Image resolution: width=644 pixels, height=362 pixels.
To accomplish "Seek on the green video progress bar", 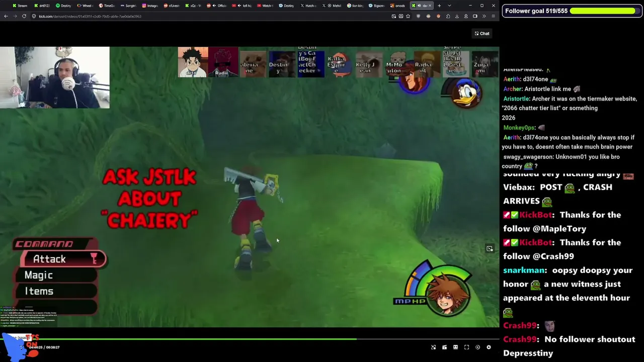I will pos(250,339).
